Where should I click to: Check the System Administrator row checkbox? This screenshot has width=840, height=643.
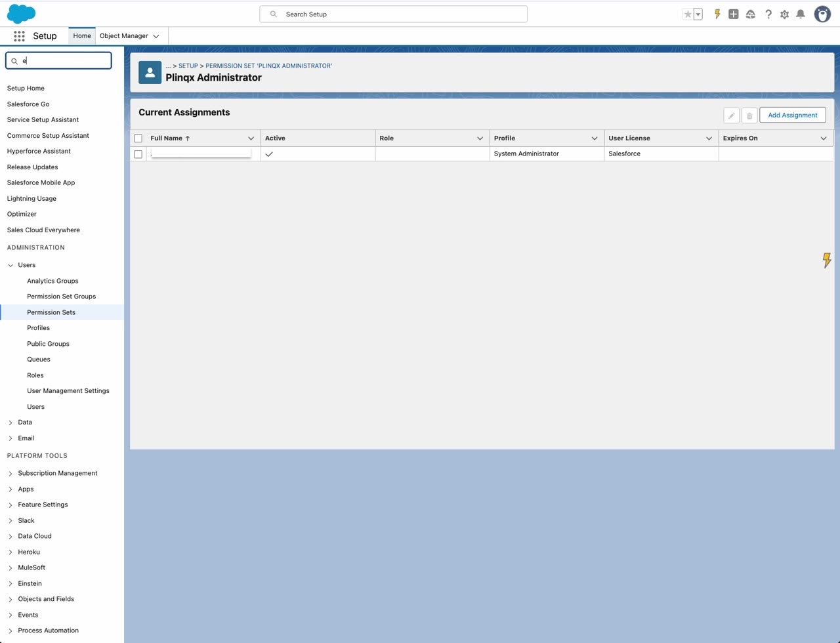138,154
